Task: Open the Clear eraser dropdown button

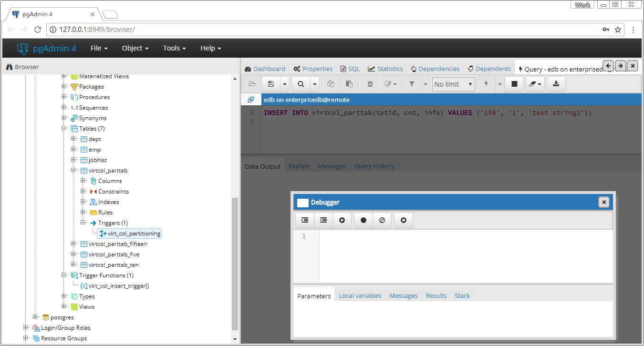Action: (535, 84)
